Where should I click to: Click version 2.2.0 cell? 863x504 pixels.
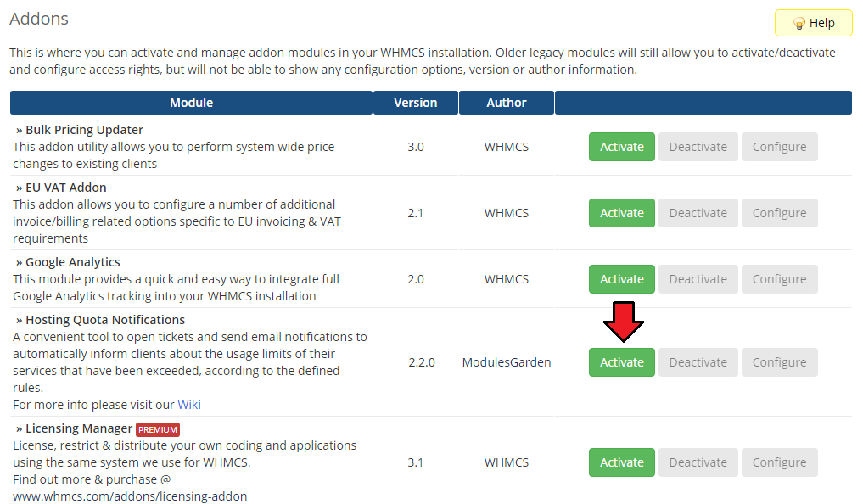pos(422,362)
